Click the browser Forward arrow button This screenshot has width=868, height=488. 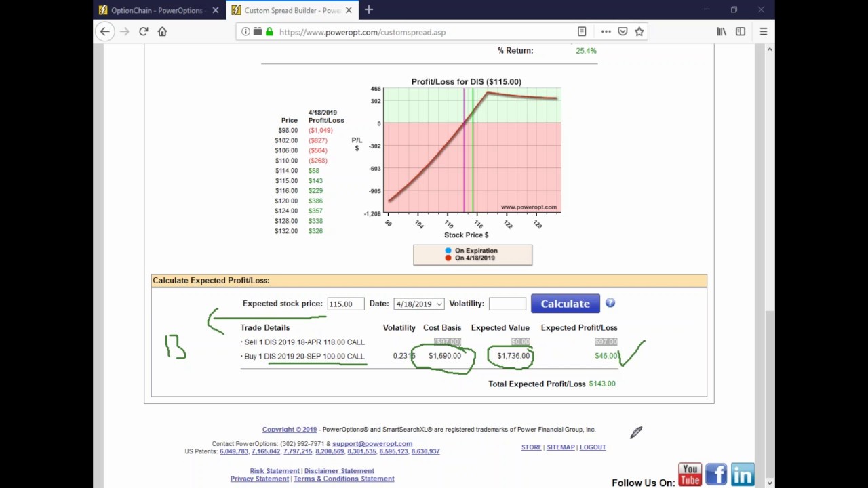[124, 31]
